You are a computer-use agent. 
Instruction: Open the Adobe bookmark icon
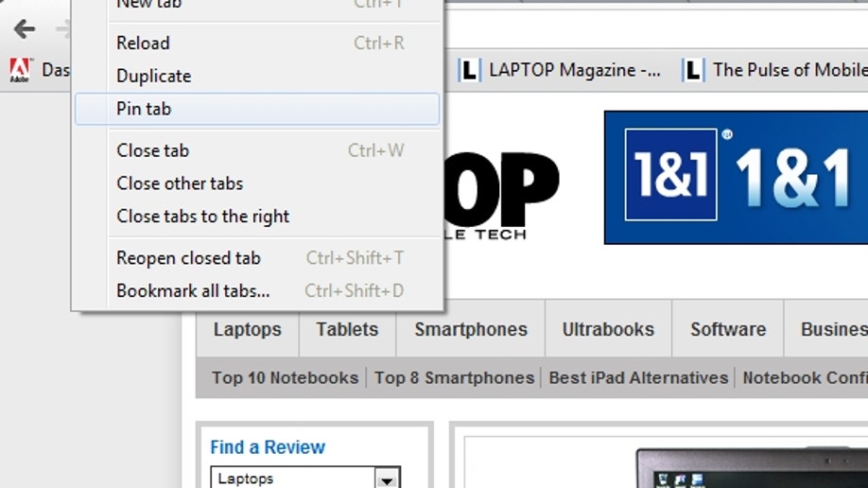click(20, 70)
